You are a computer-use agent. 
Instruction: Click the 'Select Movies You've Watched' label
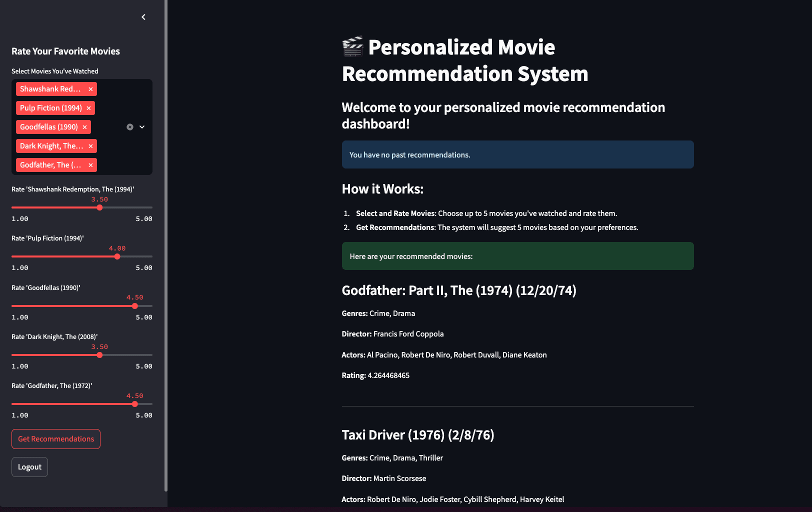[55, 71]
